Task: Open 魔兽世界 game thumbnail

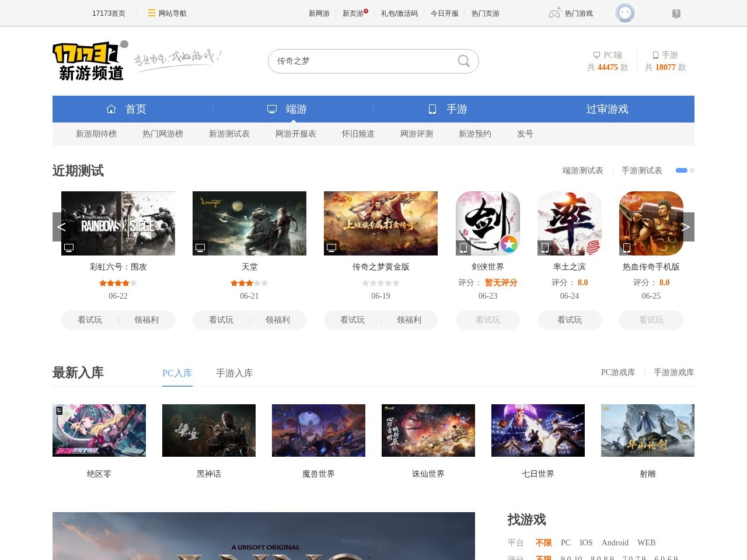Action: tap(319, 430)
